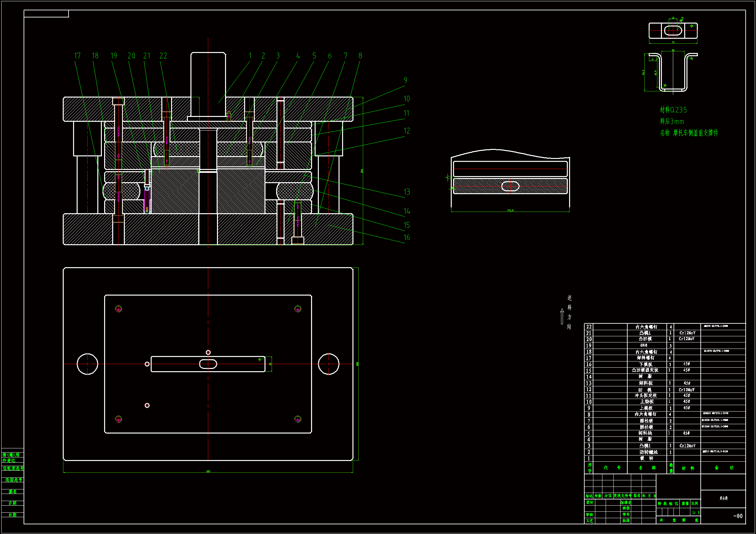Screen dimensions: 756x534
Task: Click the part name text 摩托车侧盖前支撑件
Action: (x=695, y=133)
